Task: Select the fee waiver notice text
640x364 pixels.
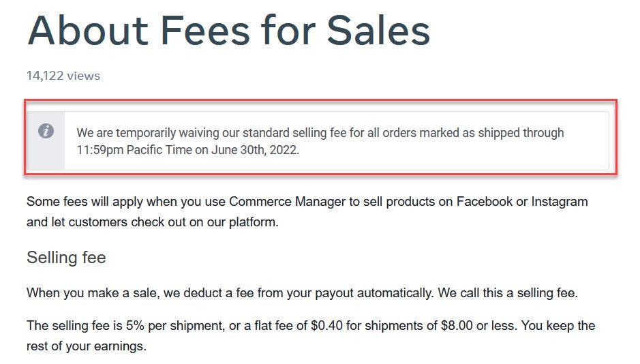Action: (x=320, y=141)
